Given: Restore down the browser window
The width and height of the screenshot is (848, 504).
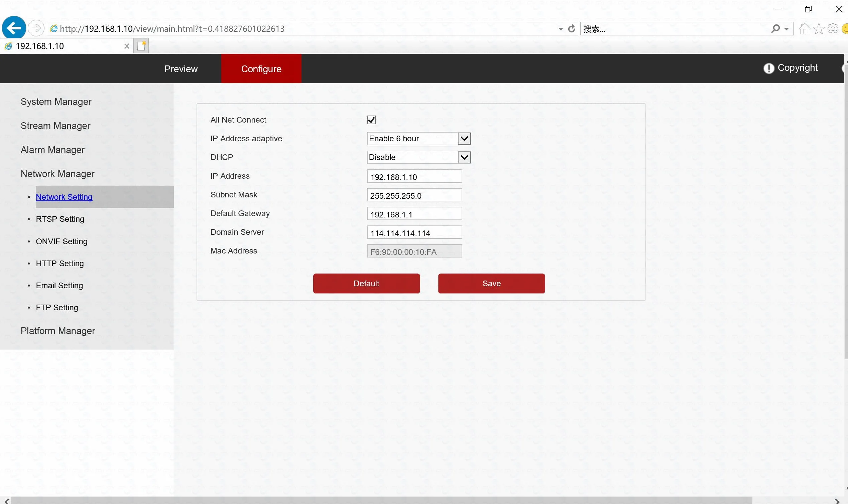Looking at the screenshot, I should (808, 9).
